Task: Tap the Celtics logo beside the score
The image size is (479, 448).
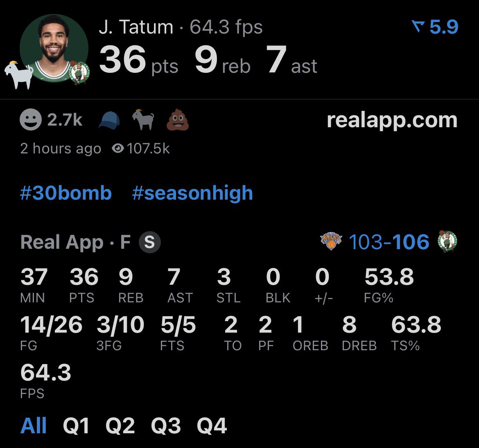Action: point(447,241)
